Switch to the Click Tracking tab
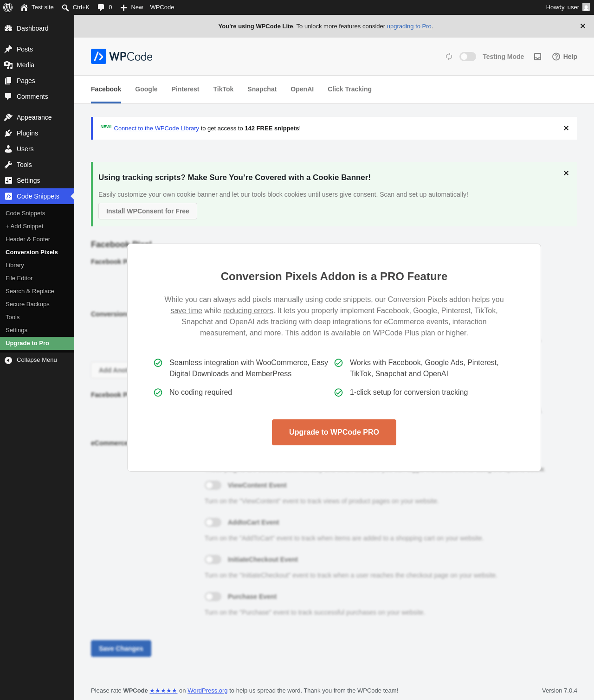Screen dimensions: 594x700 click(x=349, y=89)
